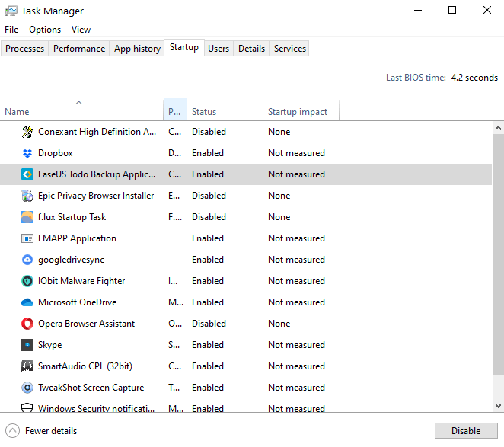The image size is (504, 447).
Task: Select 'SmartAudio CPL (32bit)' entry text
Action: pos(85,366)
